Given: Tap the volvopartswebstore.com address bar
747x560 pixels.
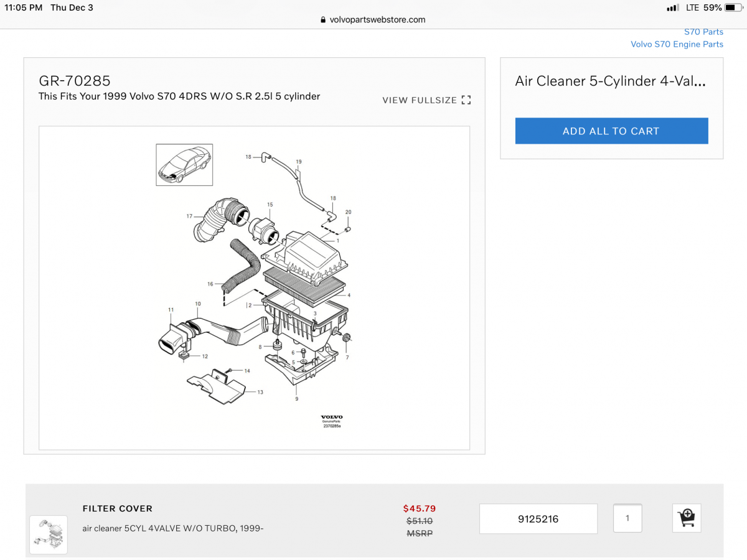Looking at the screenshot, I should pos(373,20).
